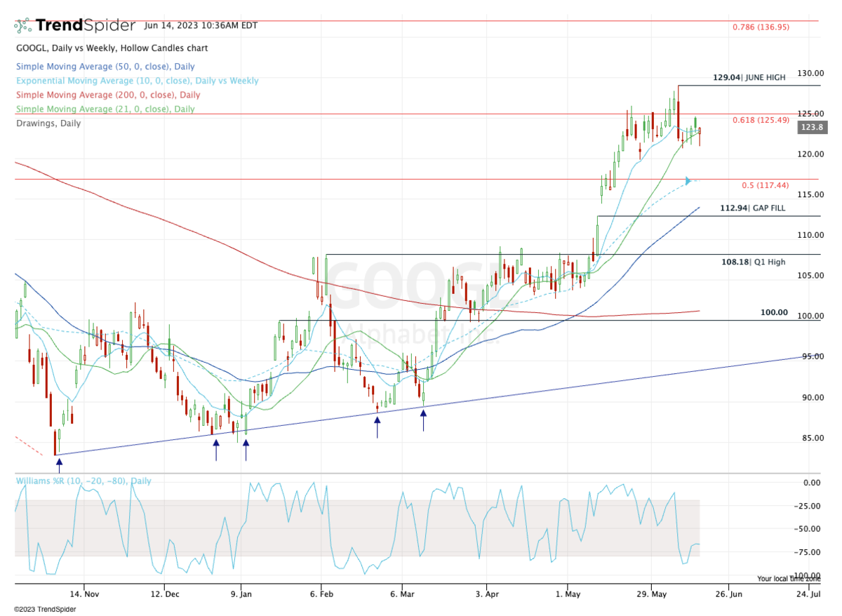Select the Exponential Moving Average 10 legend entry
The image size is (842, 616).
[137, 81]
